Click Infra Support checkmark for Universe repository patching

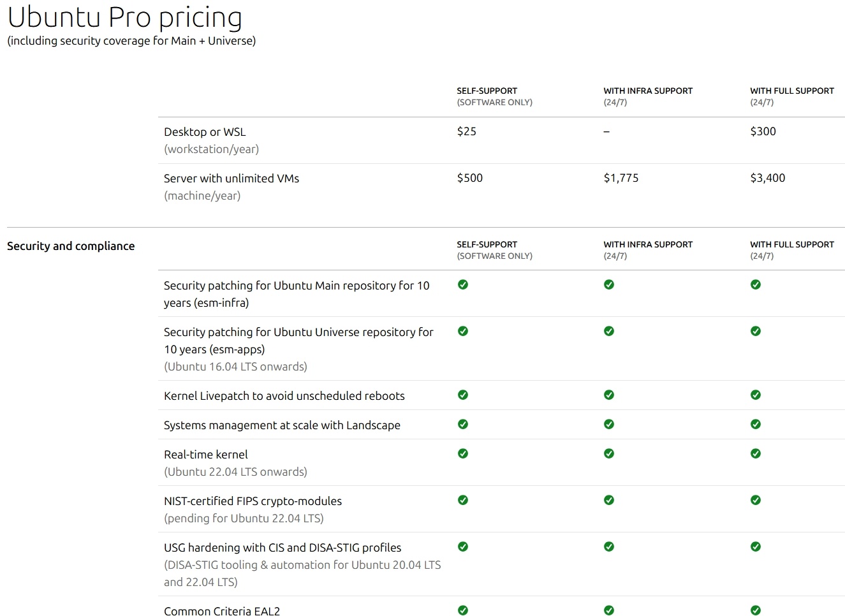pyautogui.click(x=609, y=331)
